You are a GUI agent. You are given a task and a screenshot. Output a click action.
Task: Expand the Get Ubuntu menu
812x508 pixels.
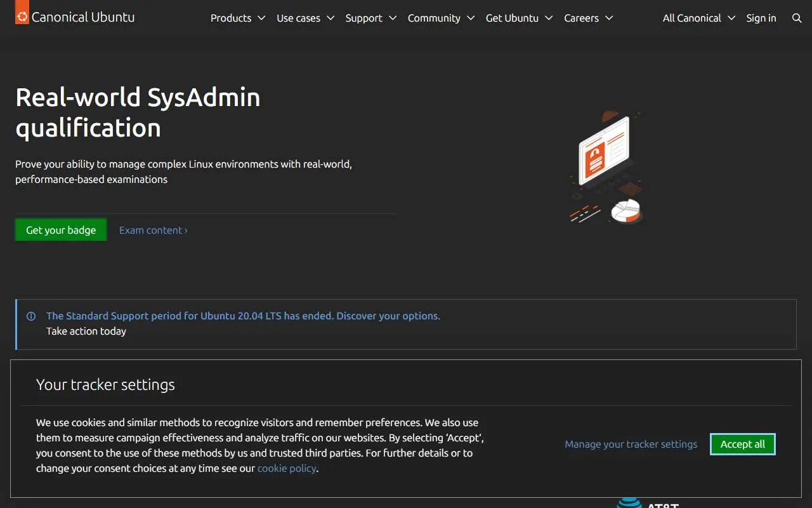click(x=519, y=18)
